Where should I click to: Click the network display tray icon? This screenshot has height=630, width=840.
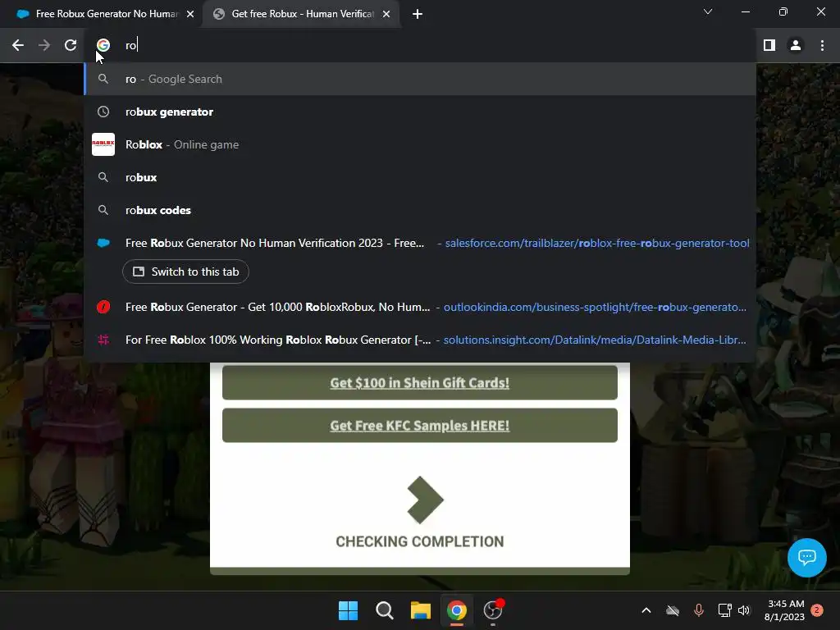tap(724, 610)
